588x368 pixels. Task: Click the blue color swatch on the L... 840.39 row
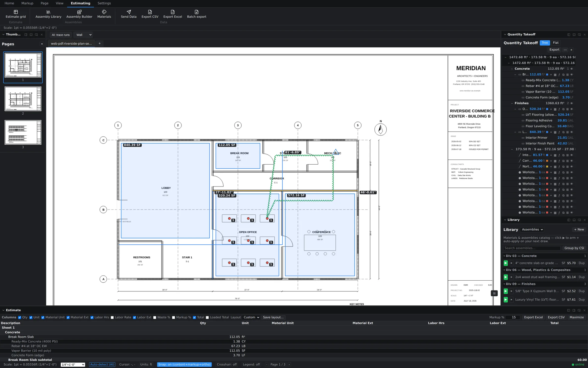tap(547, 132)
